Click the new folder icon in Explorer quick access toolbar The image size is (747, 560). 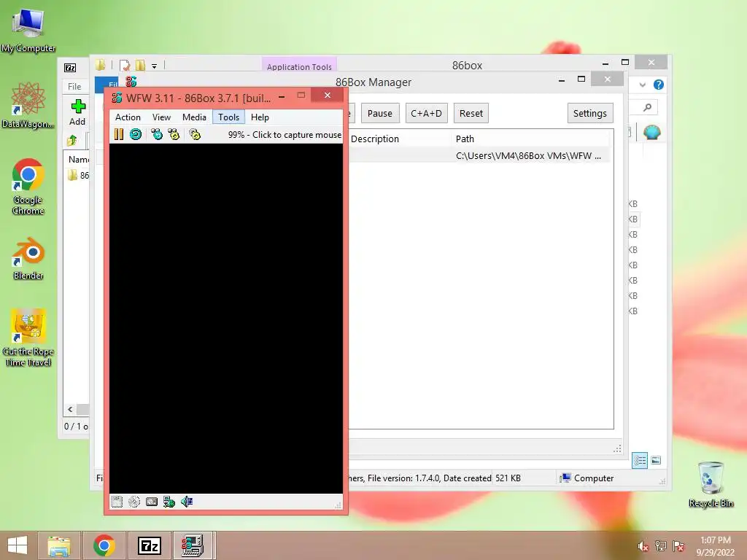coord(140,65)
